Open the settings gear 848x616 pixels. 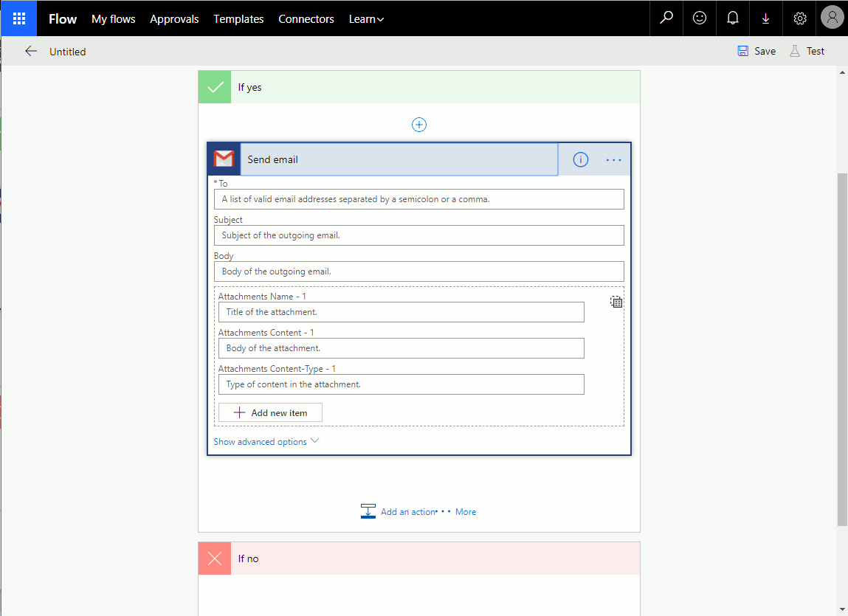[799, 18]
